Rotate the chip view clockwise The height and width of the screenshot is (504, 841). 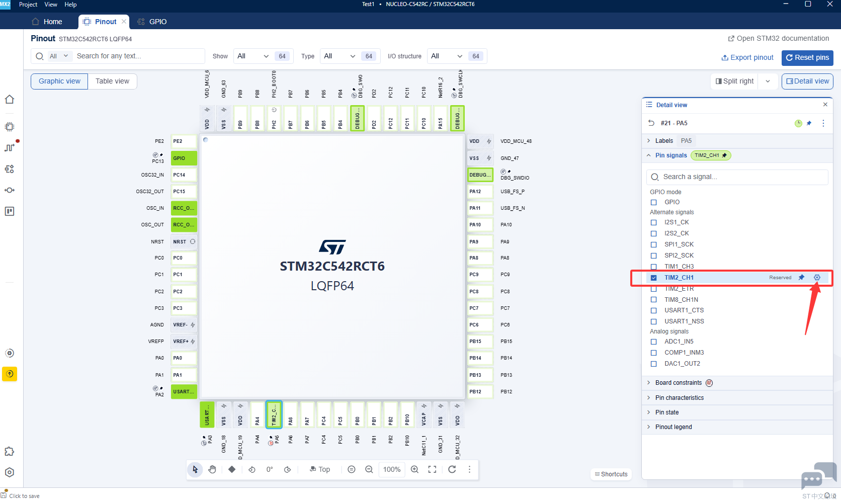[x=288, y=469]
